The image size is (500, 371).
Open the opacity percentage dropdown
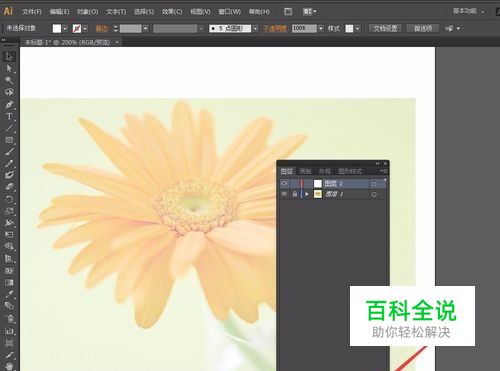(321, 29)
